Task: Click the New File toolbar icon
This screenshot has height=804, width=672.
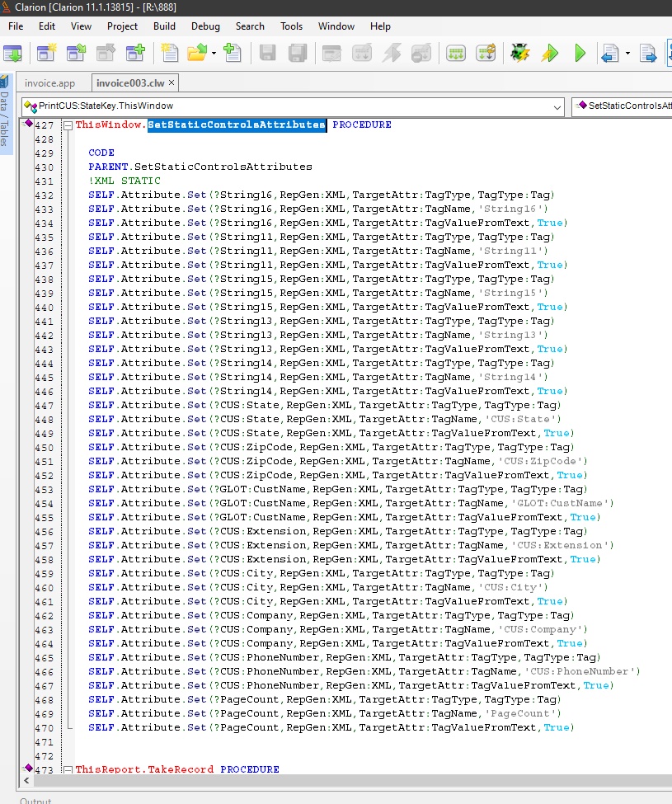Action: [169, 54]
